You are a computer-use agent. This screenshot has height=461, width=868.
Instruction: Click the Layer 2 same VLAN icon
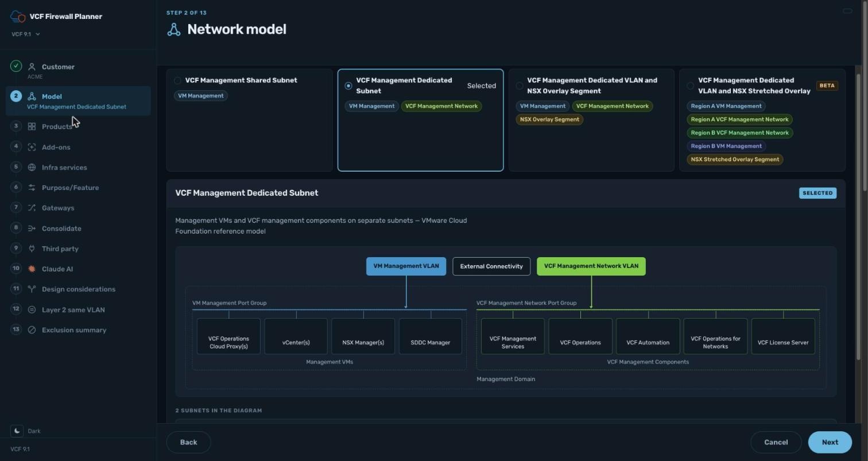(x=32, y=310)
